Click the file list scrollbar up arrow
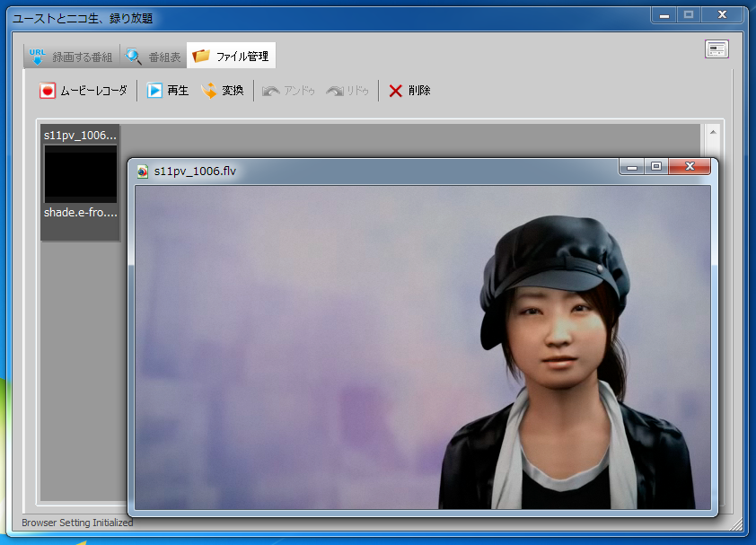 pyautogui.click(x=713, y=132)
